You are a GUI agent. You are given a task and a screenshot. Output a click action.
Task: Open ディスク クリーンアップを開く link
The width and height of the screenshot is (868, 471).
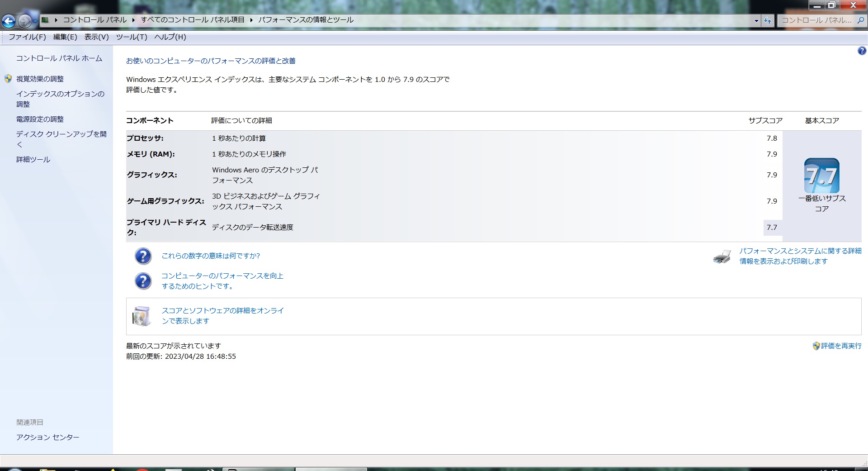[61, 139]
